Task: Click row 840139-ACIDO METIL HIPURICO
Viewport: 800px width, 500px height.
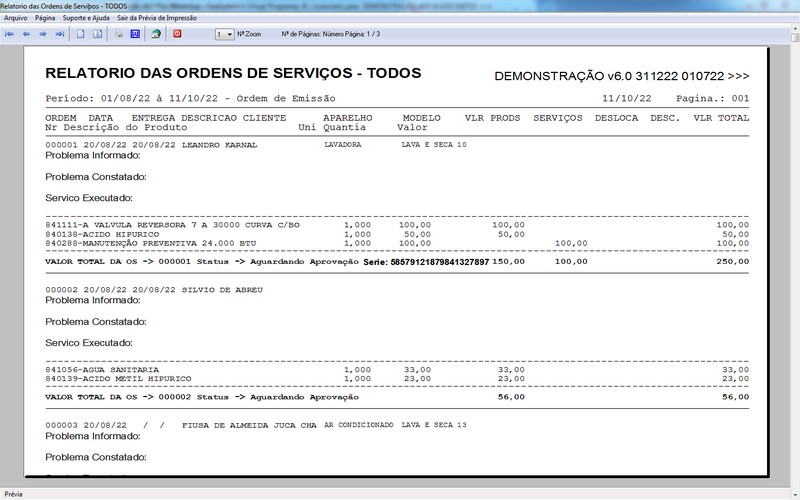Action: (397, 379)
